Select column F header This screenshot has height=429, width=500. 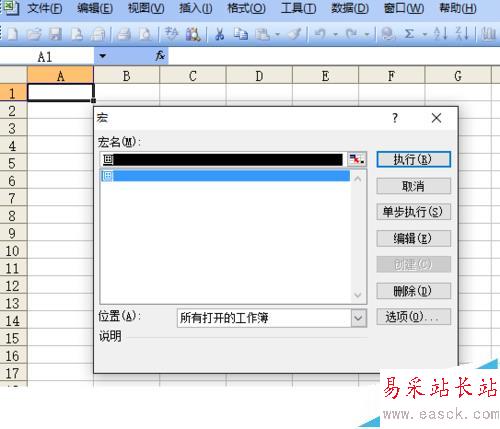[392, 76]
